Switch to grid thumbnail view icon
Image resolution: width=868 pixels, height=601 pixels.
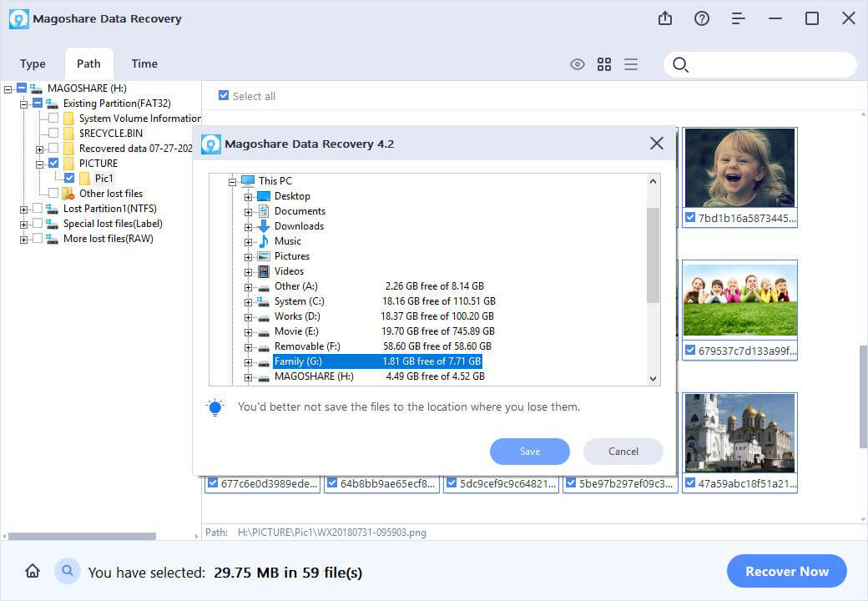pos(604,64)
